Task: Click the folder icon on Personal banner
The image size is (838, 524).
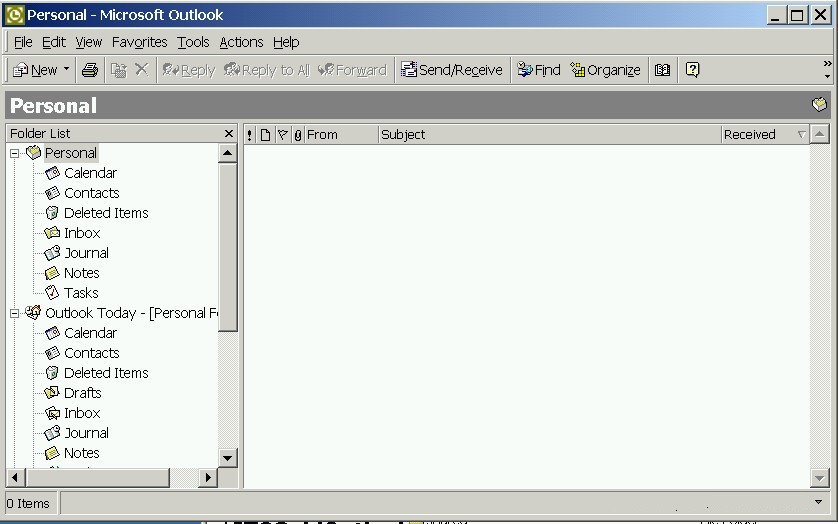Action: point(819,104)
